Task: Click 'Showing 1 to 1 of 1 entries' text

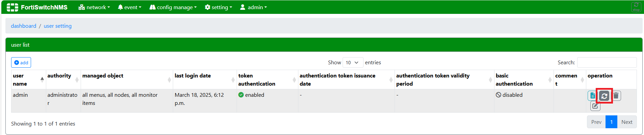Action: 43,124
